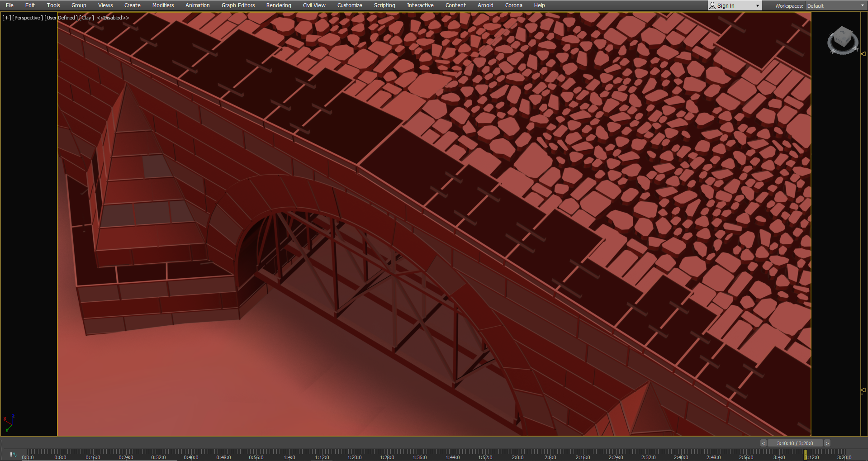Viewport: 868px width, 461px height.
Task: Jump to 0:32:0 on the timeline
Action: pos(158,457)
